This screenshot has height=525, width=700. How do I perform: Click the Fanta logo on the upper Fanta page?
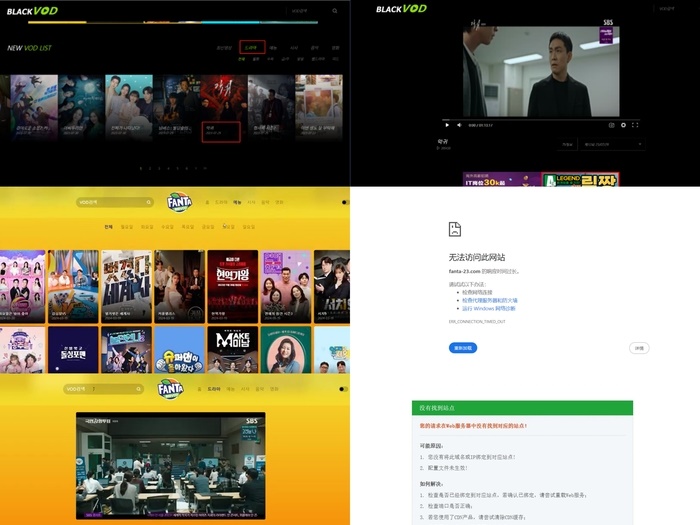pyautogui.click(x=179, y=202)
